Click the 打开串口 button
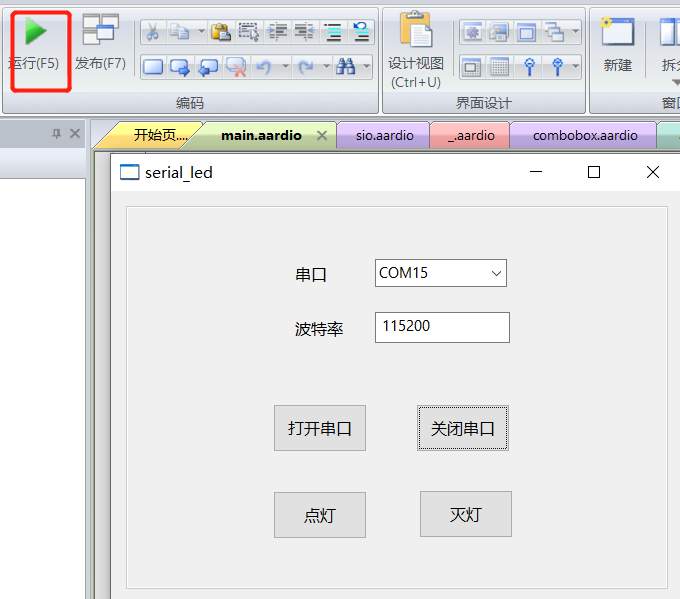Viewport: 680px width, 599px height. tap(320, 428)
